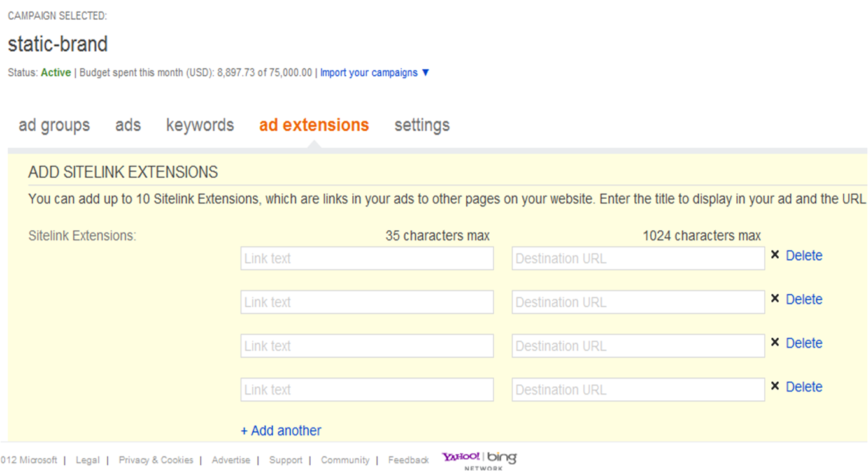Focus the first Destination URL field
868x471 pixels.
point(638,259)
